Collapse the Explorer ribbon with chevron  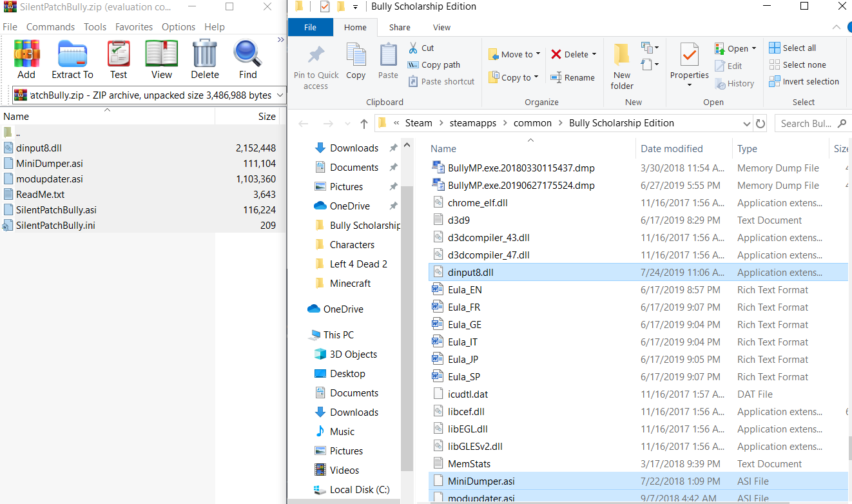click(x=837, y=27)
